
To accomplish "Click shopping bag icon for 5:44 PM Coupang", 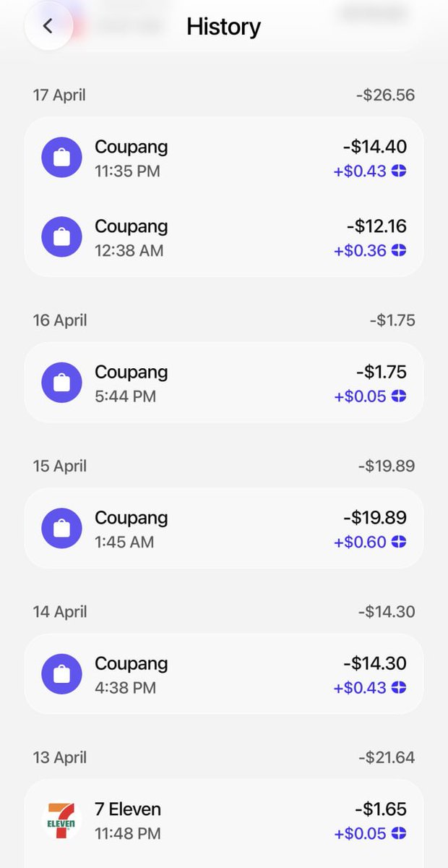I will tap(62, 383).
